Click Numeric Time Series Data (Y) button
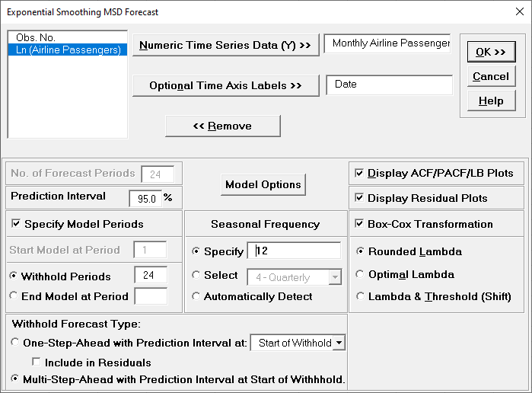532x393 pixels. coord(225,46)
